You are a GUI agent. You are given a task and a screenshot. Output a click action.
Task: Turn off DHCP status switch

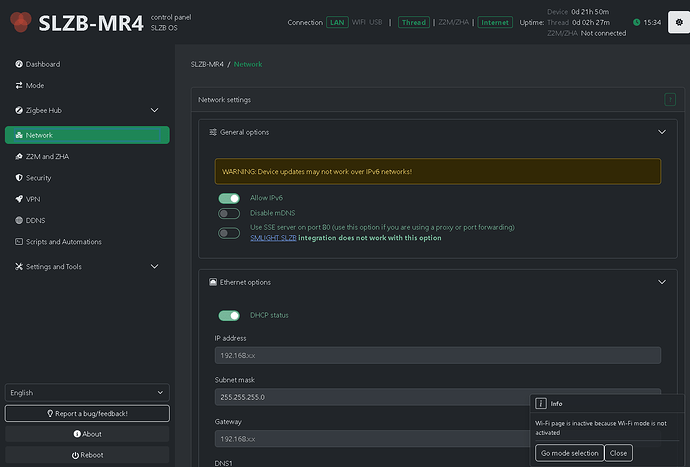pyautogui.click(x=230, y=315)
